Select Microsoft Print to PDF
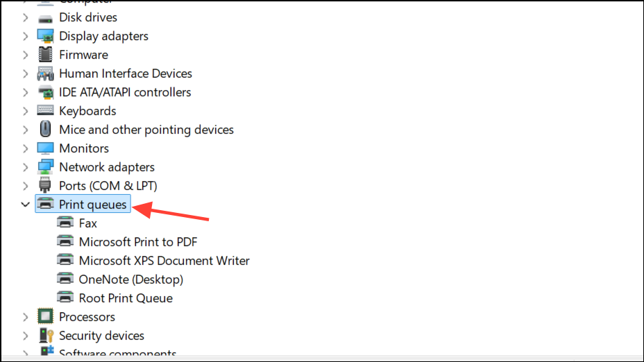644x362 pixels. point(138,242)
